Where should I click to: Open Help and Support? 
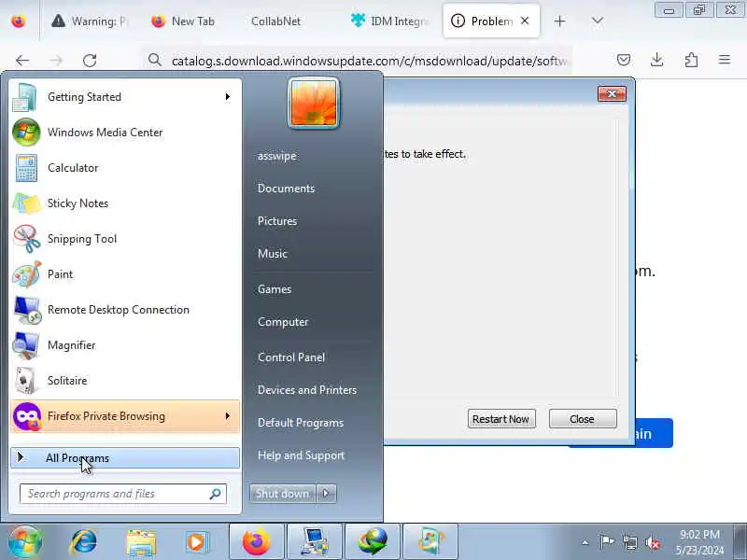click(x=301, y=455)
